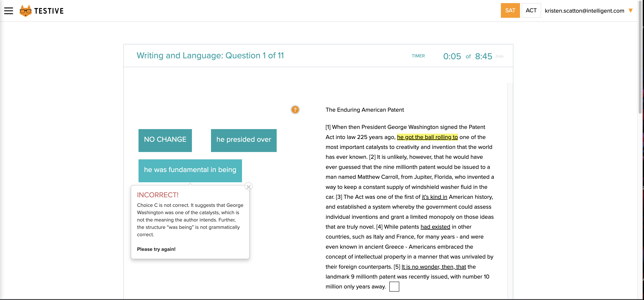Click the passage panel scrollbar
The height and width of the screenshot is (300, 644).
pyautogui.click(x=510, y=190)
